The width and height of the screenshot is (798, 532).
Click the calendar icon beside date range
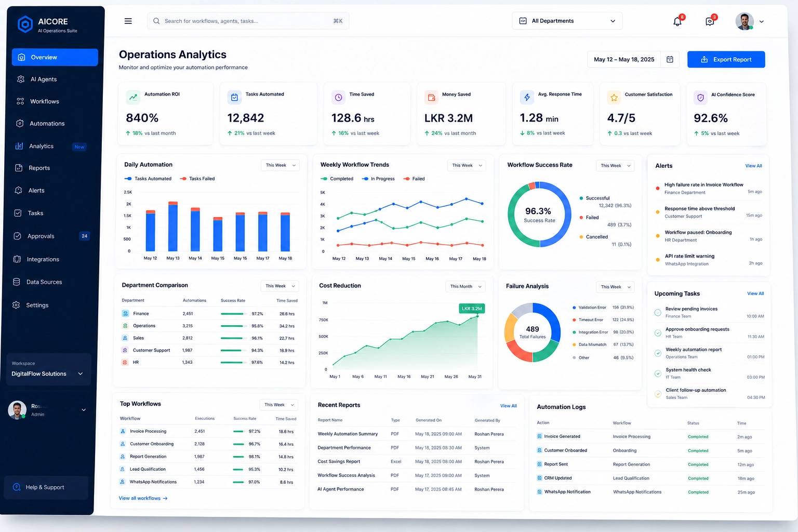[x=670, y=60]
